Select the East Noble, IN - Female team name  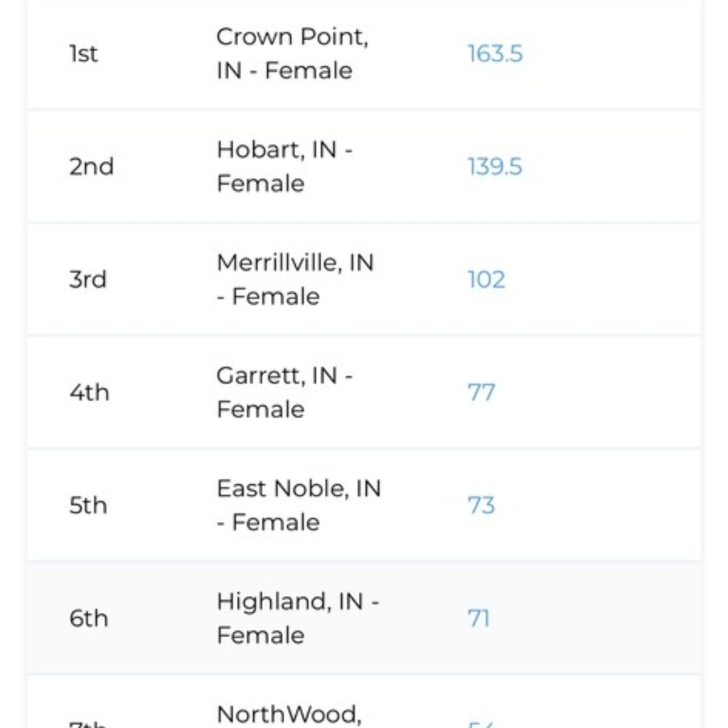click(x=299, y=505)
